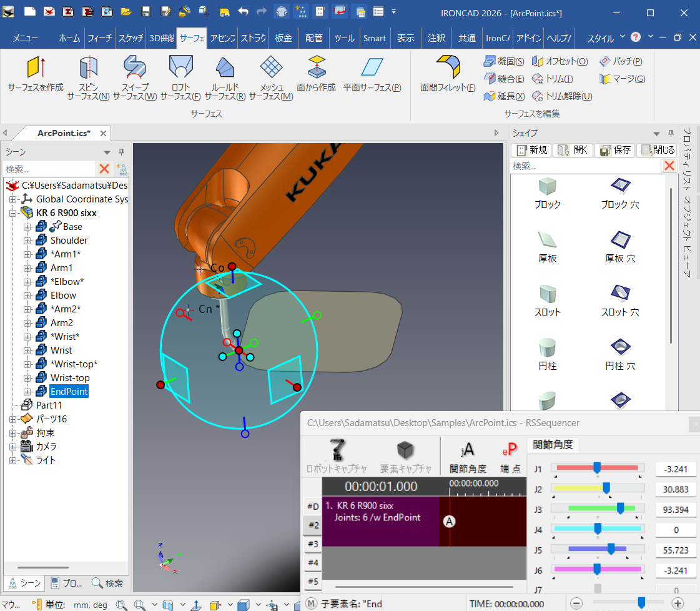Open the 板金 ribbon tab
Viewport: 700px width, 611px height.
pyautogui.click(x=283, y=38)
